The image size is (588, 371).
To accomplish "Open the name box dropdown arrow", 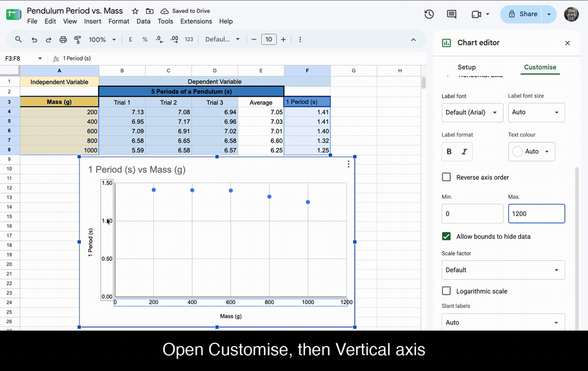I will pos(40,58).
